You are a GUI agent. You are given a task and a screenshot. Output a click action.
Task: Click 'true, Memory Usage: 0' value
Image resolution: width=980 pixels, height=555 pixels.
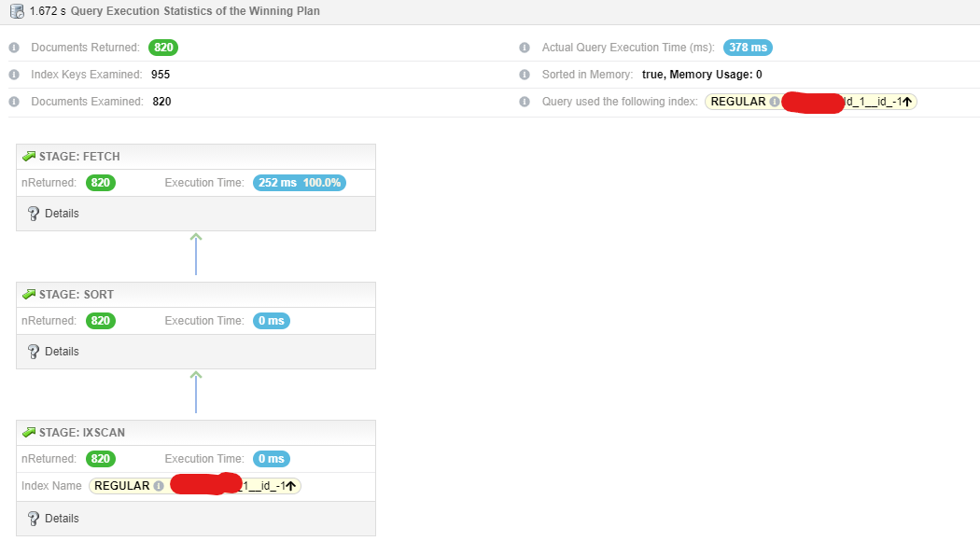point(702,75)
